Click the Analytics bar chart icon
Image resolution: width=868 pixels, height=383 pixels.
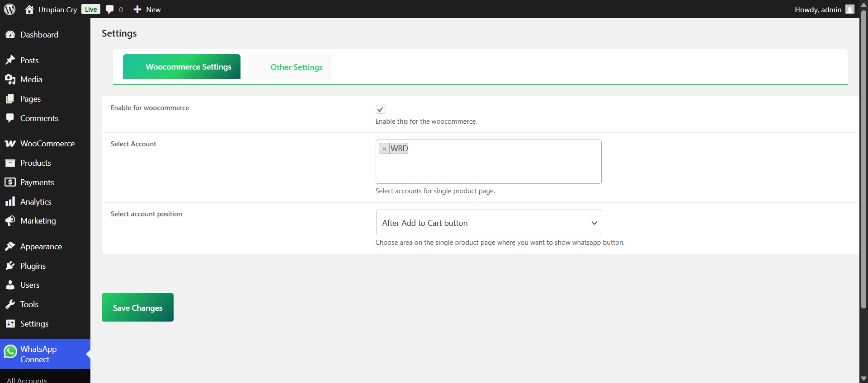10,201
